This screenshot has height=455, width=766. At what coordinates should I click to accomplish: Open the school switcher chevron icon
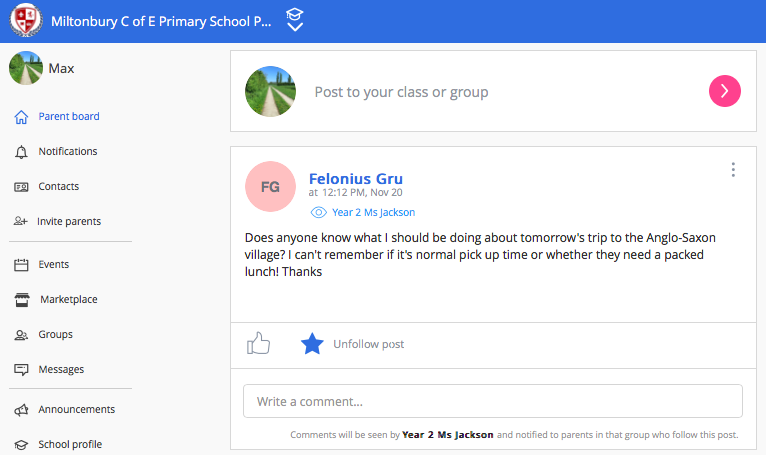point(295,20)
